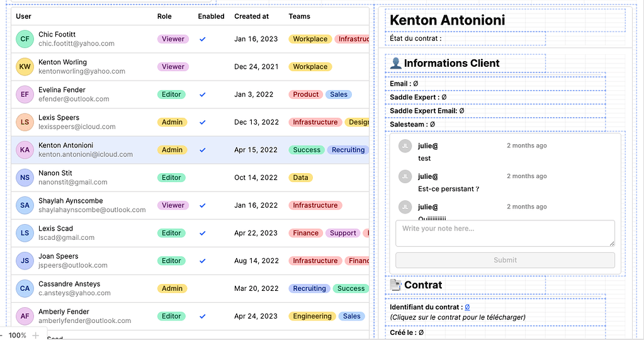Click the CA avatar for Cassandre Ansteys
The width and height of the screenshot is (644, 340).
pyautogui.click(x=25, y=288)
